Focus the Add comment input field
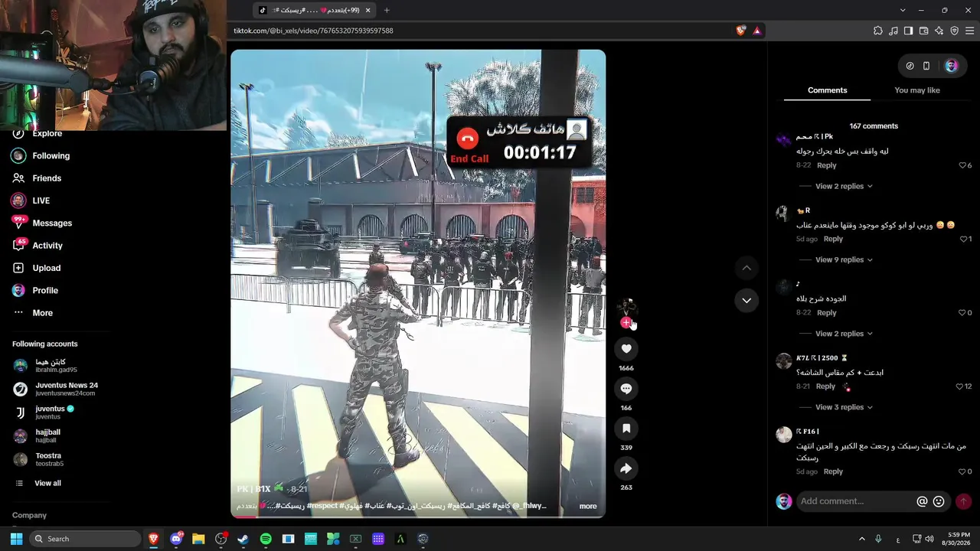The image size is (980, 551). [x=854, y=501]
